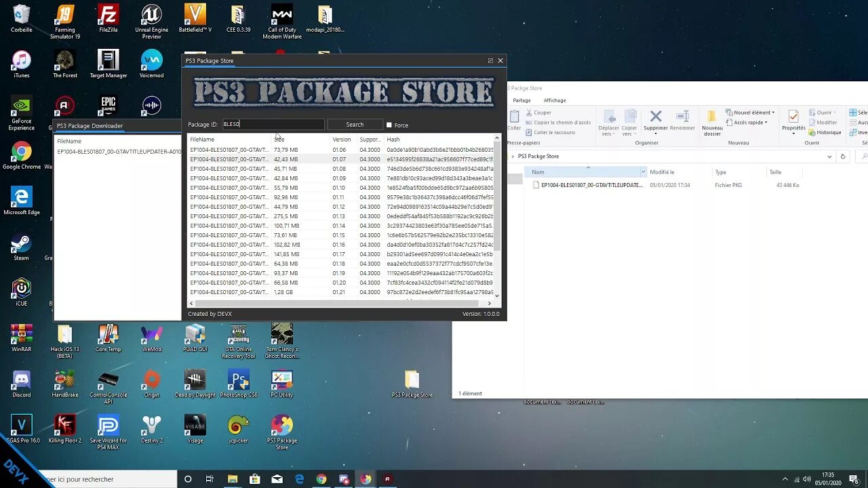Open the Nom column filter dropdown
Viewport: 868px width, 488px height.
[643, 172]
